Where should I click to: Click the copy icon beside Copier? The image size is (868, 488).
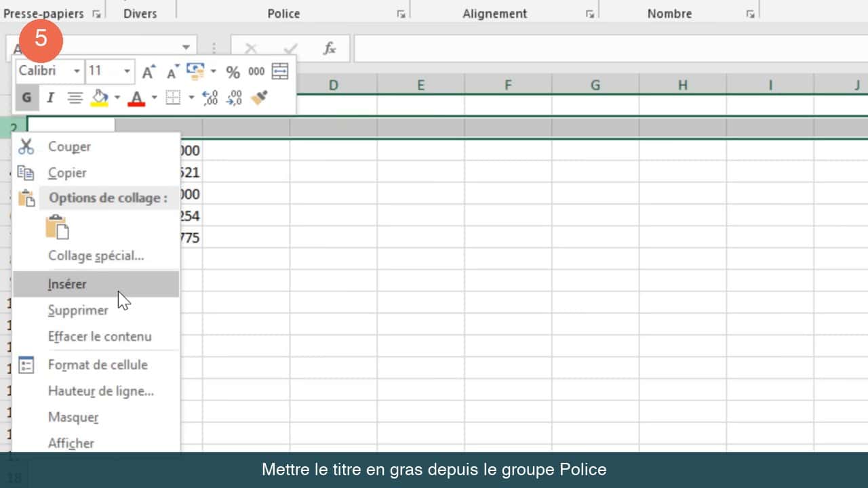[26, 173]
